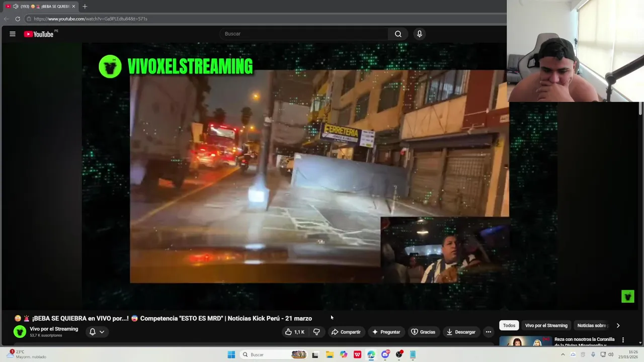The width and height of the screenshot is (644, 362).
Task: Open the OBS Studio icon in the taskbar
Action: (399, 354)
